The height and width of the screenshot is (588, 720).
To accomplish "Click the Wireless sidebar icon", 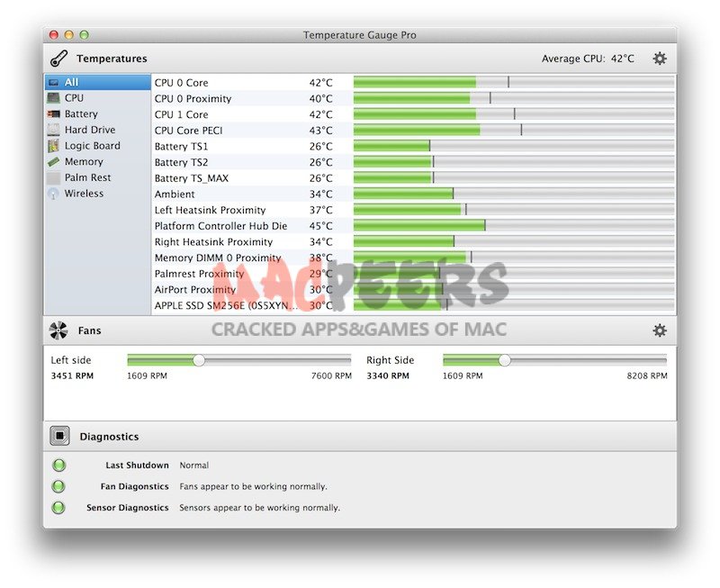I will tap(53, 194).
